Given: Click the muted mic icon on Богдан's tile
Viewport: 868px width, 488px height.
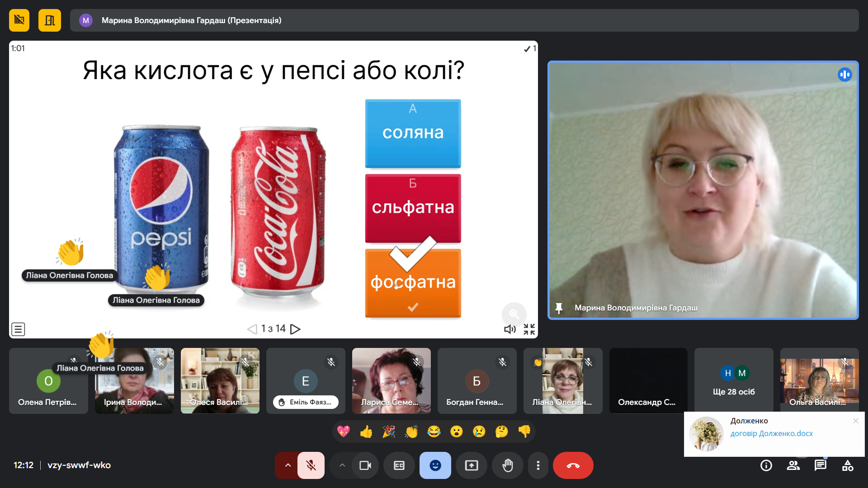Looking at the screenshot, I should coord(502,362).
